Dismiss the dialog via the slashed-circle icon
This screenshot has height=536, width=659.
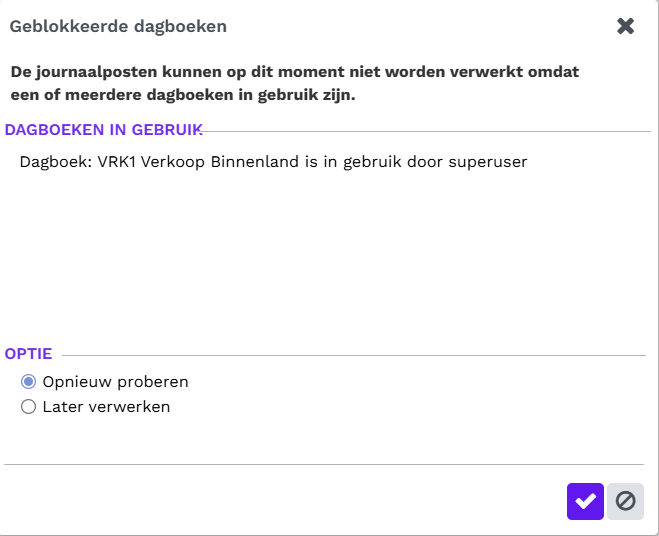[x=625, y=501]
